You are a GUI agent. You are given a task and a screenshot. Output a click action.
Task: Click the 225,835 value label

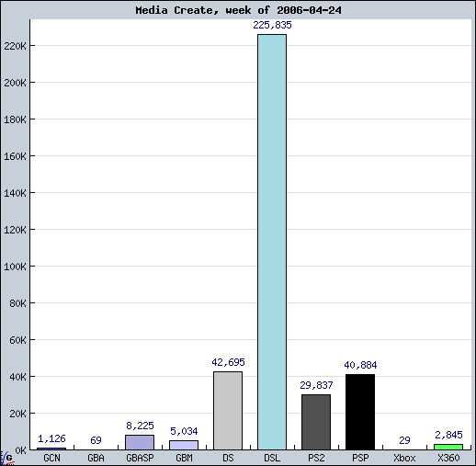[272, 25]
